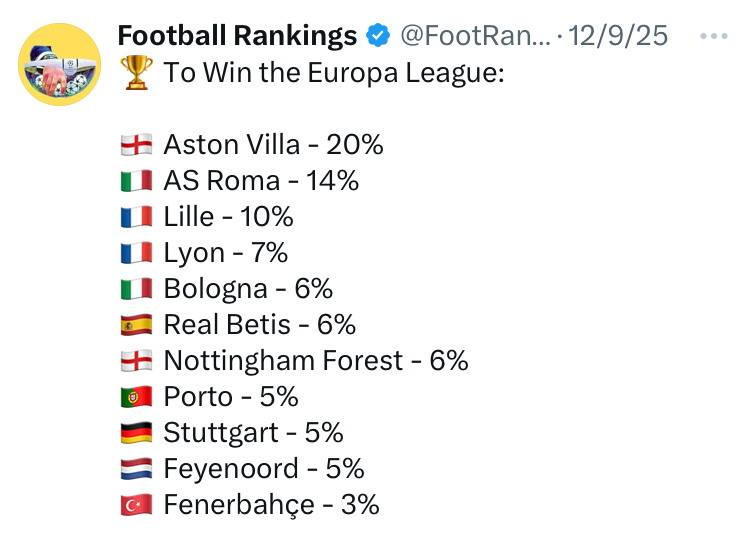
Task: Click the 12/9/25 post date
Action: (x=618, y=36)
